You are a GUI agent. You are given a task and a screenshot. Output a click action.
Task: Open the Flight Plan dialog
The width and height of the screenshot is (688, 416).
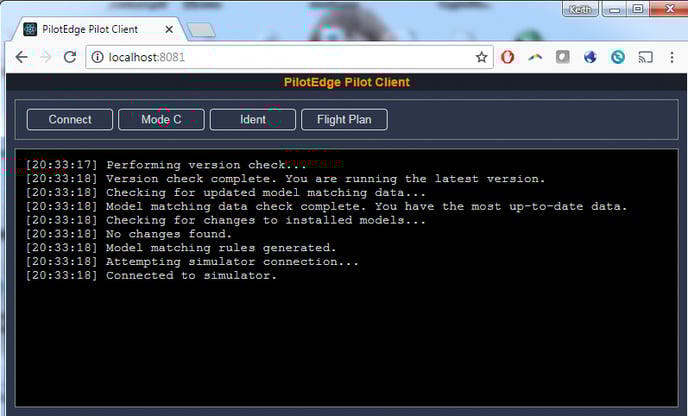[x=344, y=120]
